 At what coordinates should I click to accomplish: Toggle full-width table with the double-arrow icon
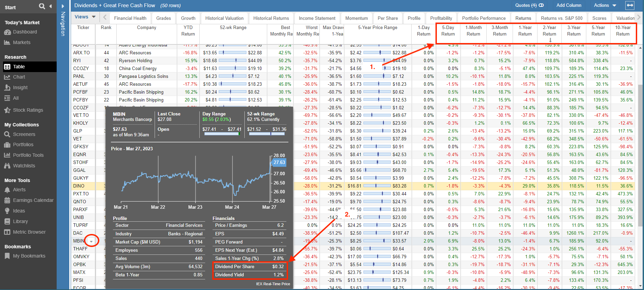(x=630, y=5)
